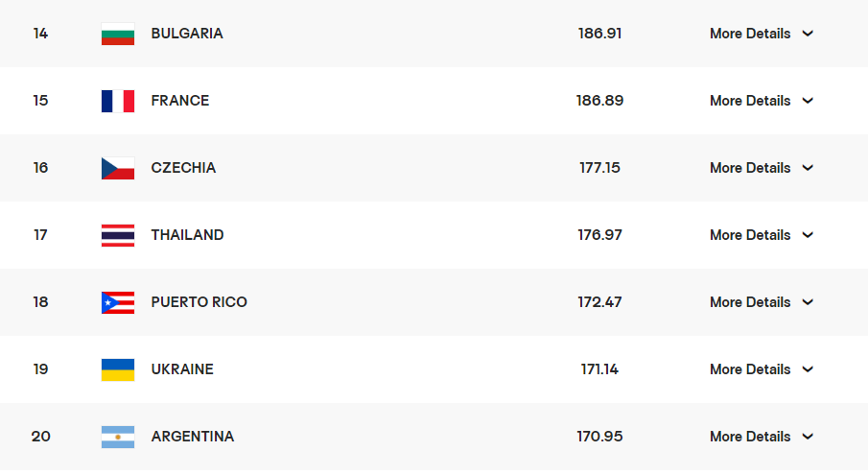
Task: Select the THAILAND team name
Action: click(188, 235)
